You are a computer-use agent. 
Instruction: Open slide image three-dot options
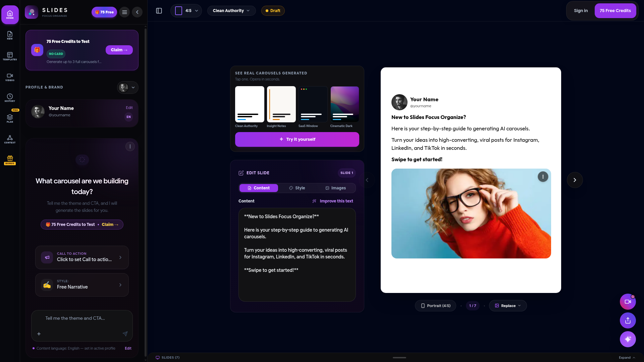tap(543, 177)
